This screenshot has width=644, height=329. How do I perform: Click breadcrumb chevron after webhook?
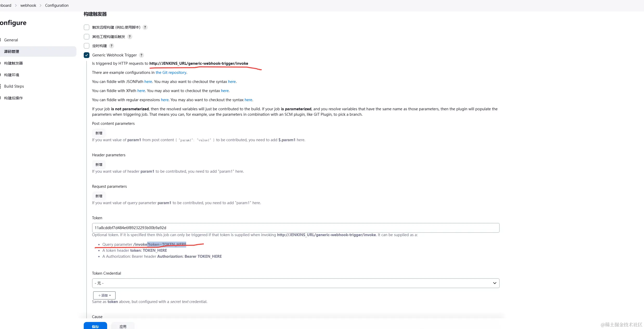pos(41,5)
